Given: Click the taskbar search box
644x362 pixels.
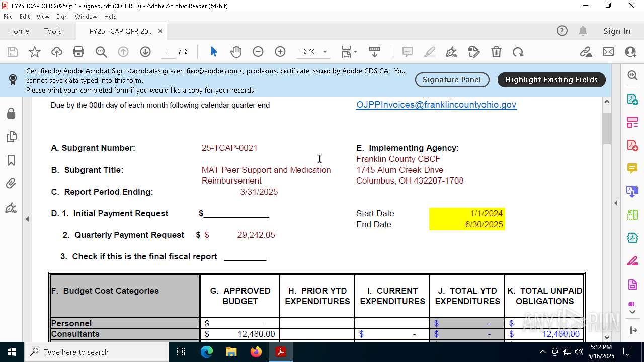Looking at the screenshot, I should point(97,352).
